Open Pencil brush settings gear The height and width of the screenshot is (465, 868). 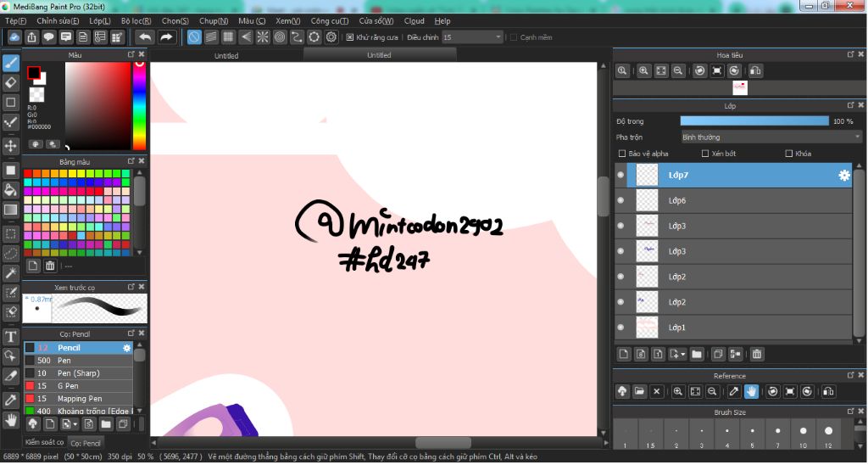127,348
